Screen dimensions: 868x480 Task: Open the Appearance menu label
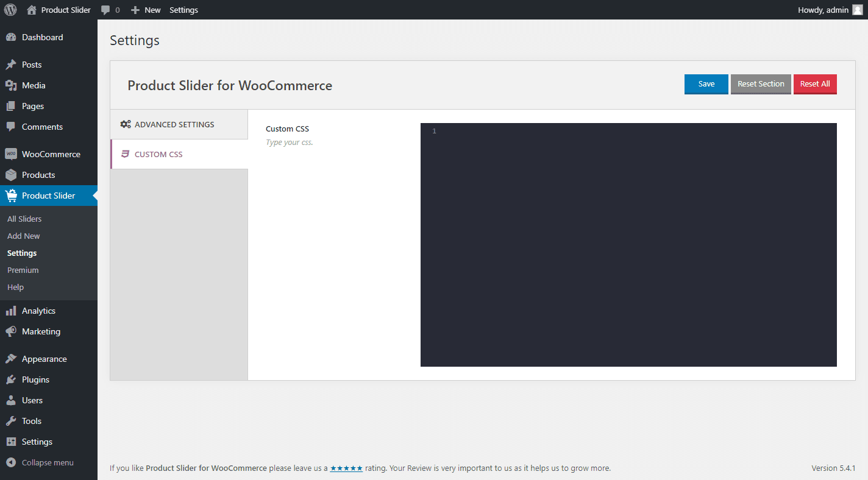click(44, 359)
